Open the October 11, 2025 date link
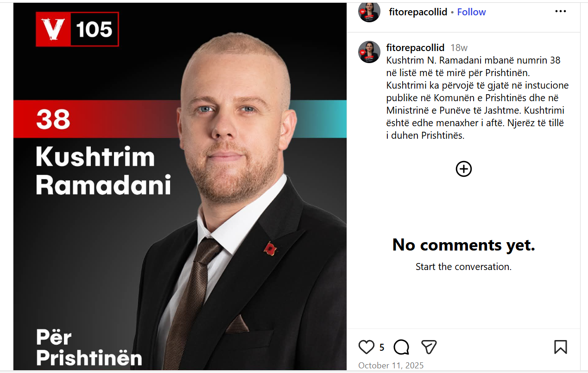The height and width of the screenshot is (373, 588). point(391,366)
